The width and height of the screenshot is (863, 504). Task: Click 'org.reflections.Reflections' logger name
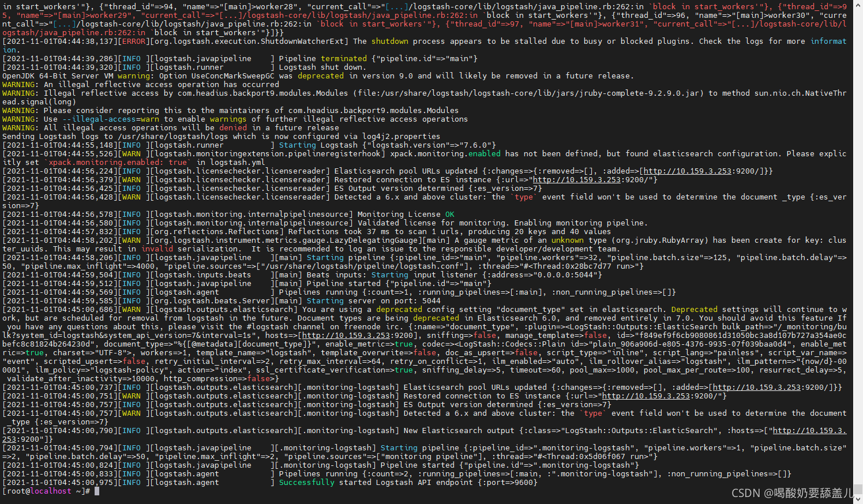point(217,232)
